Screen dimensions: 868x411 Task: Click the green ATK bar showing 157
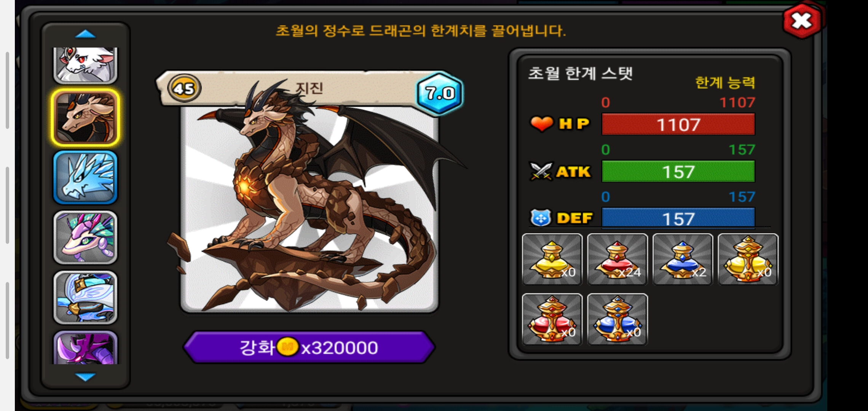pyautogui.click(x=678, y=172)
